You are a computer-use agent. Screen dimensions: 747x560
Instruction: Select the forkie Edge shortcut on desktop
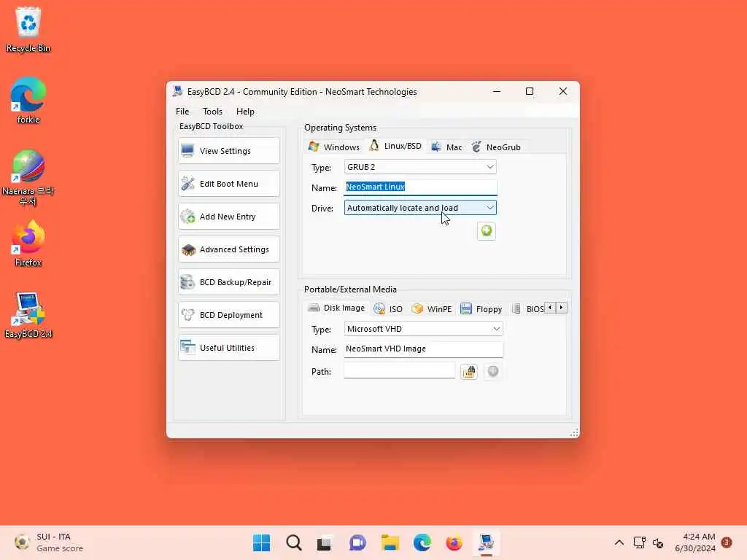pyautogui.click(x=28, y=101)
